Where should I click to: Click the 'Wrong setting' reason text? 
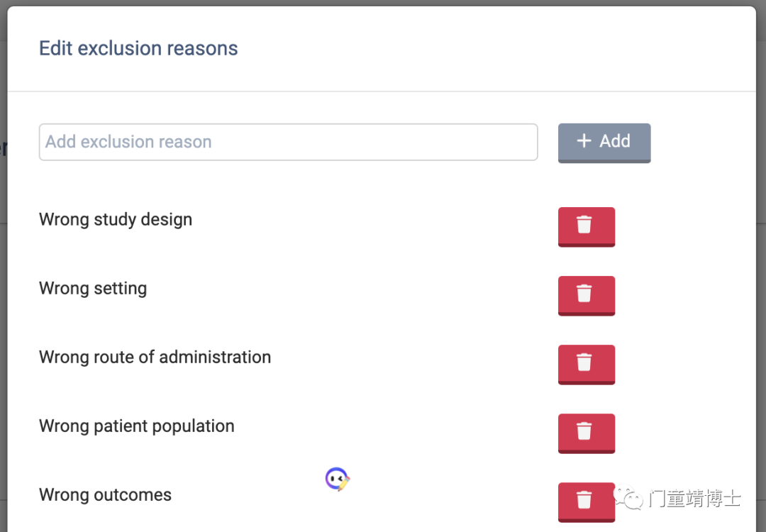tap(93, 289)
